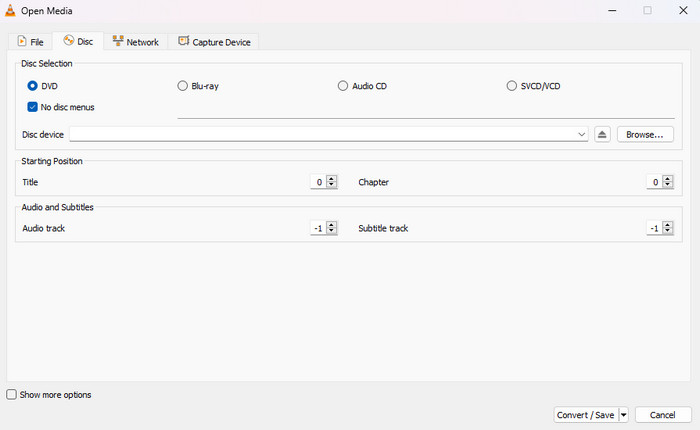
Task: Increase the Title value with up arrow
Action: coord(331,179)
